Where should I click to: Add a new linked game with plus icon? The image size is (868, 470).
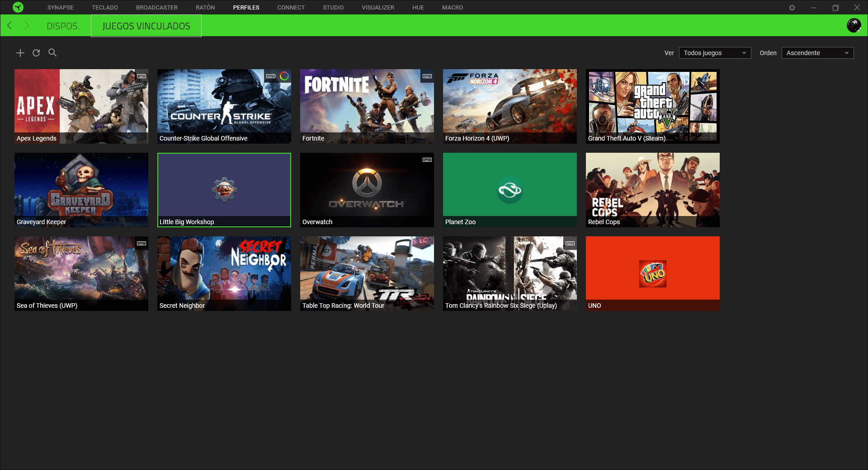pyautogui.click(x=20, y=53)
